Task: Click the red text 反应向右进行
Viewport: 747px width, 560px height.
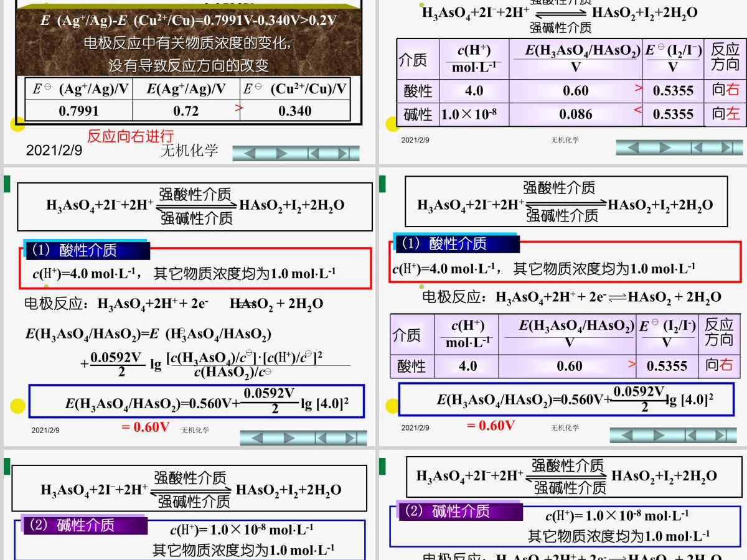Action: pos(130,136)
